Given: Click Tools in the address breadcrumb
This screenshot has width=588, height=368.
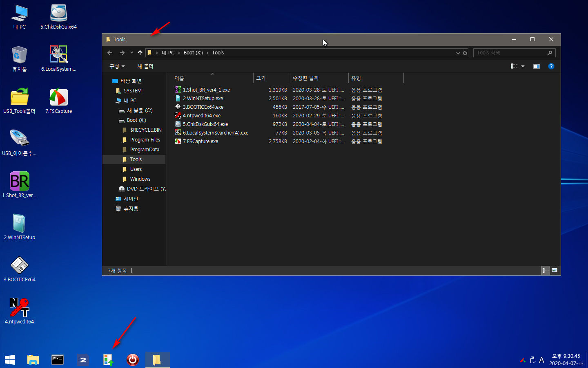Looking at the screenshot, I should tap(218, 53).
